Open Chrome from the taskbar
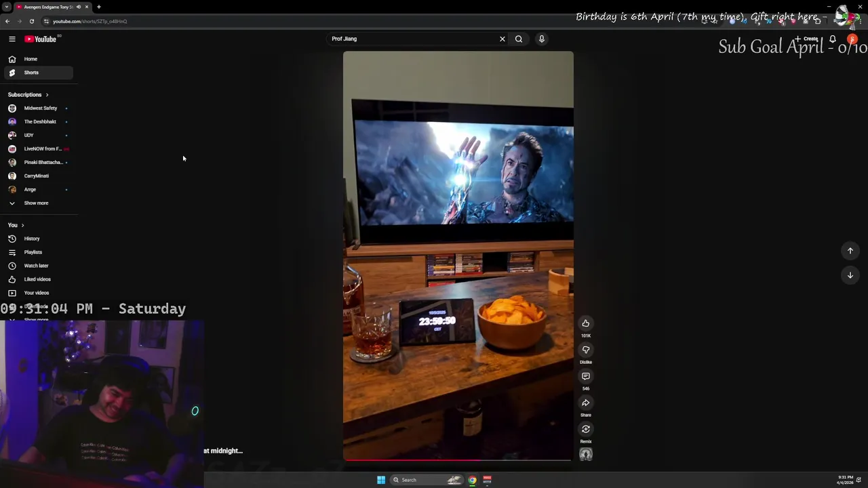Image resolution: width=868 pixels, height=488 pixels. pos(473,480)
